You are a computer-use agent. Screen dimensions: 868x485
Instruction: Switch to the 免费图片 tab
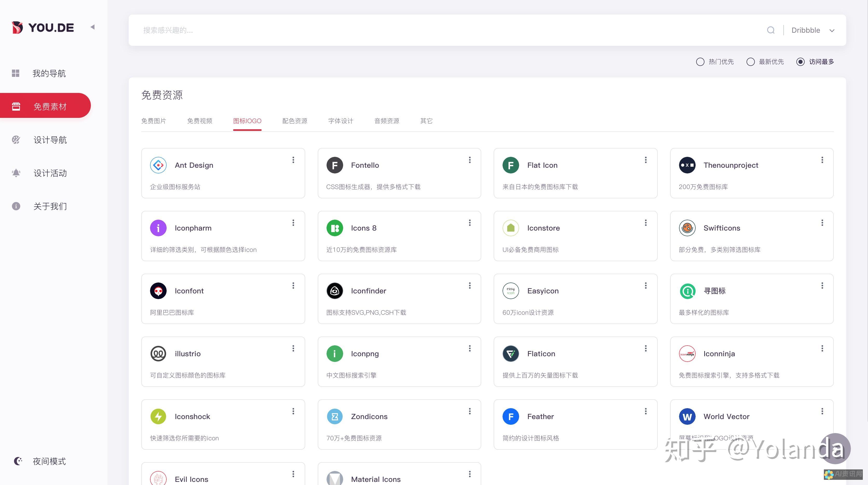tap(154, 121)
